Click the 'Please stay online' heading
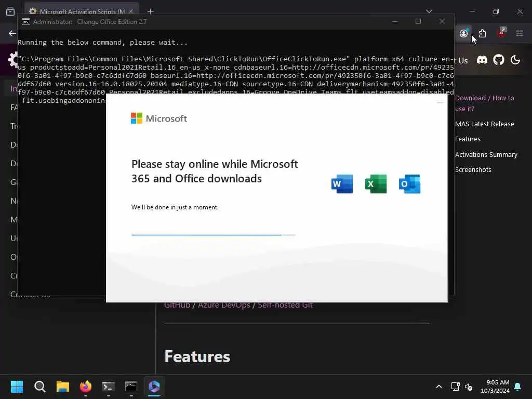 click(215, 171)
